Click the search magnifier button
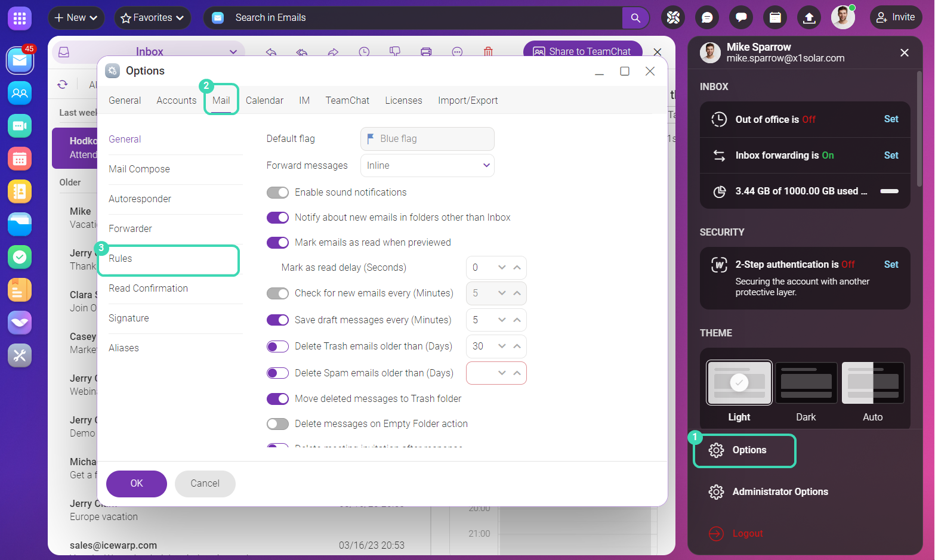The height and width of the screenshot is (560, 935). pos(635,18)
